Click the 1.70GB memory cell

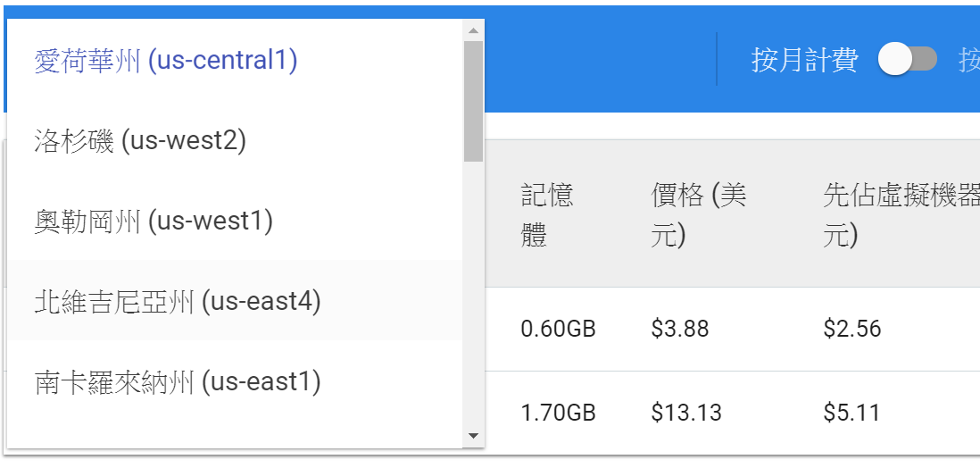[x=558, y=413]
